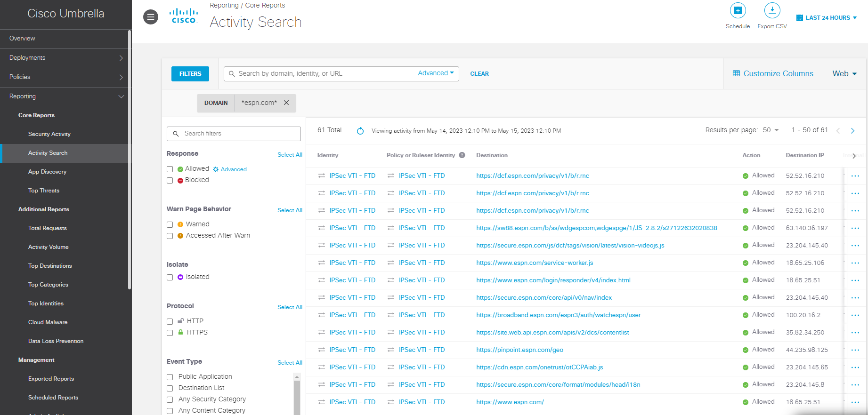
Task: Click Select All for Warn Page Behavior
Action: pos(290,210)
